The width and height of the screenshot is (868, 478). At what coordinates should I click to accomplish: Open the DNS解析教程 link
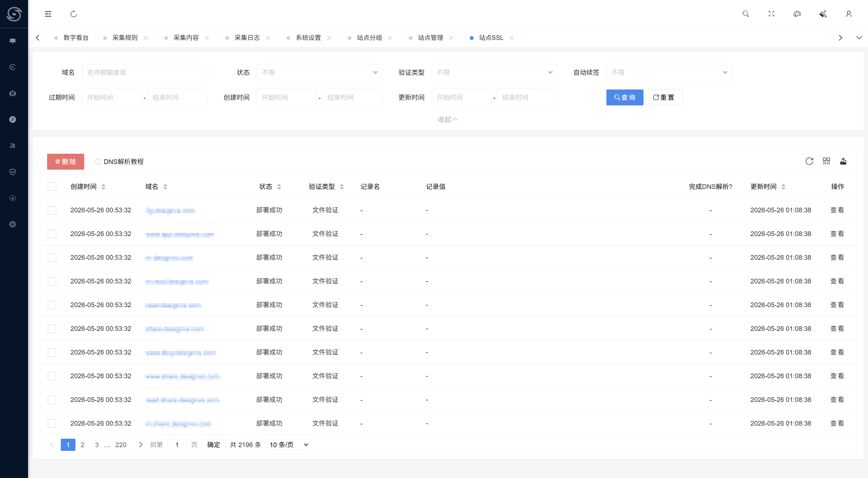[120, 162]
